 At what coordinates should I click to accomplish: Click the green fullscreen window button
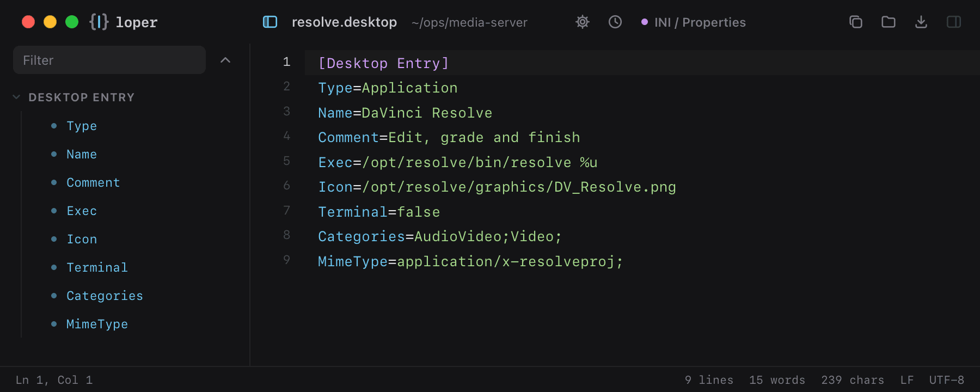[x=72, y=22]
